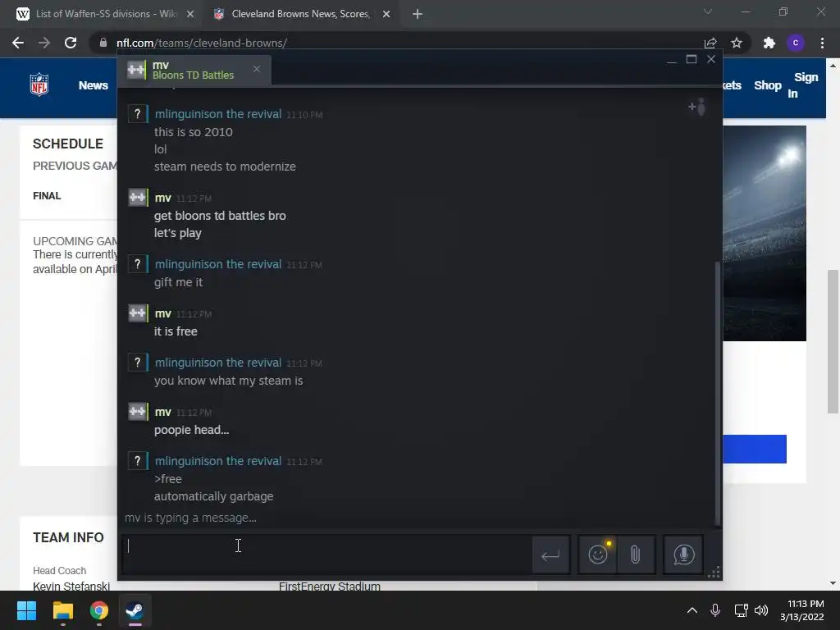Viewport: 840px width, 630px height.
Task: Open Chrome extensions puzzle icon
Action: 769,43
